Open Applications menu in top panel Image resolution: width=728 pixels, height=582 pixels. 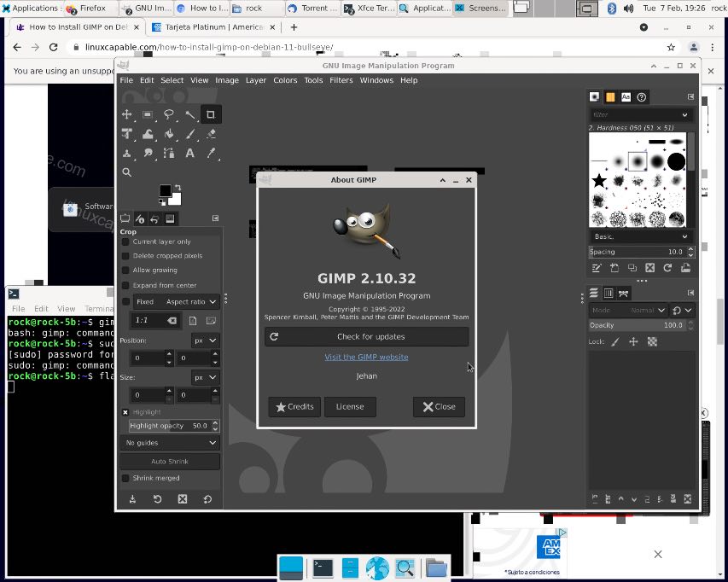pyautogui.click(x=30, y=8)
